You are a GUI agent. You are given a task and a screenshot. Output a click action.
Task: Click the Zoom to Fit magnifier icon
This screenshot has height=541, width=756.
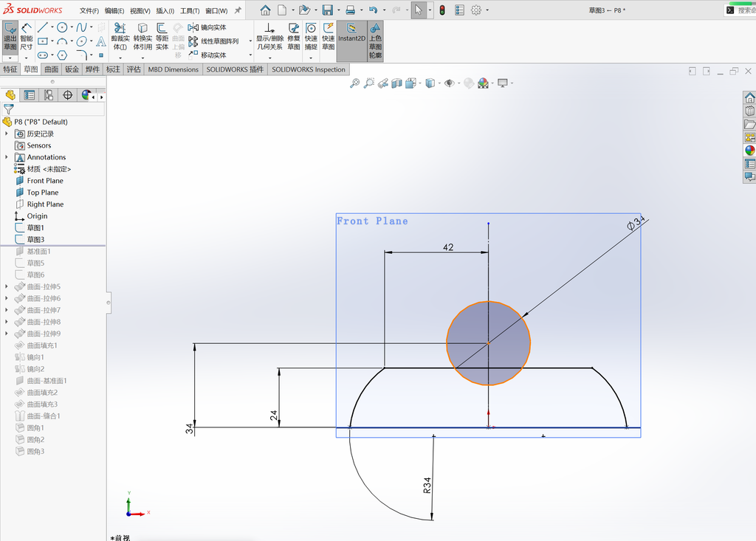tap(354, 83)
